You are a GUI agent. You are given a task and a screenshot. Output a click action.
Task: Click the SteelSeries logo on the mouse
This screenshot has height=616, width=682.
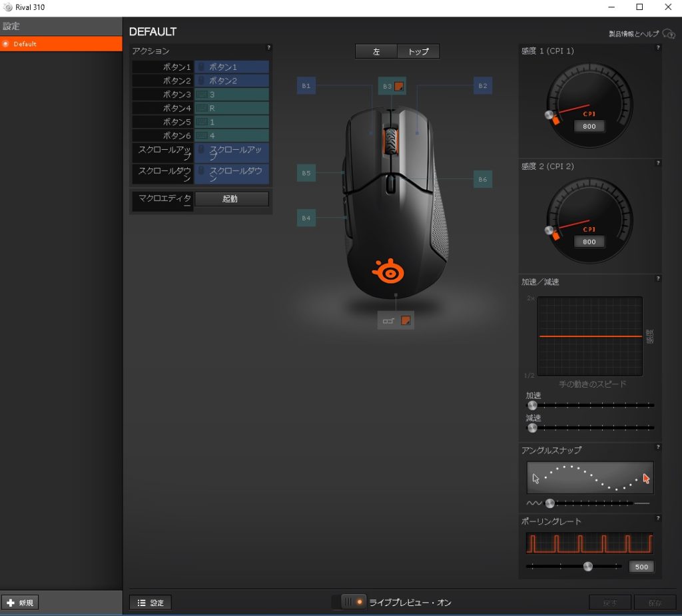[x=388, y=272]
